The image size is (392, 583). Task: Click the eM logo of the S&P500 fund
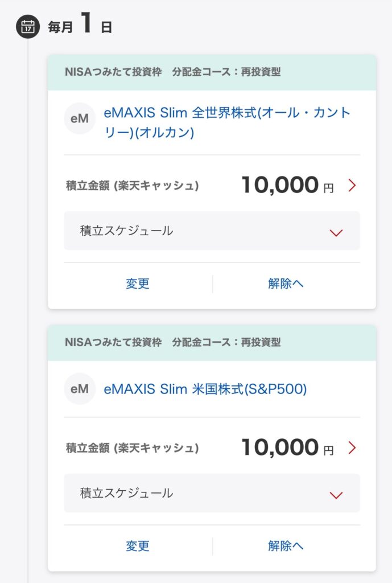[80, 389]
